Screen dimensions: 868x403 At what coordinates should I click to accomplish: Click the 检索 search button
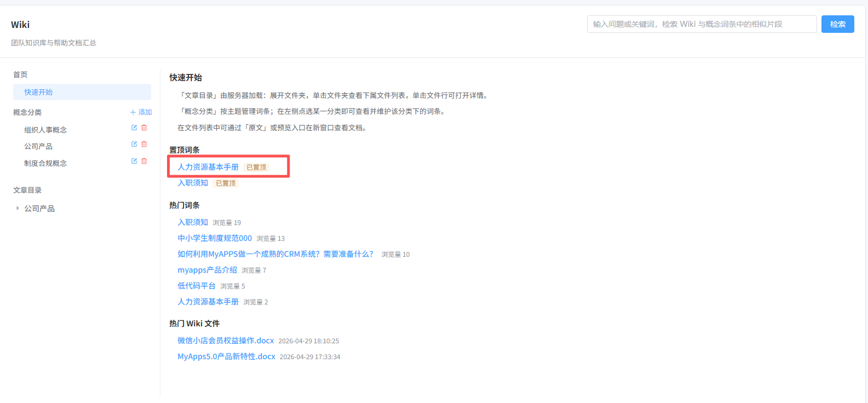coord(837,24)
